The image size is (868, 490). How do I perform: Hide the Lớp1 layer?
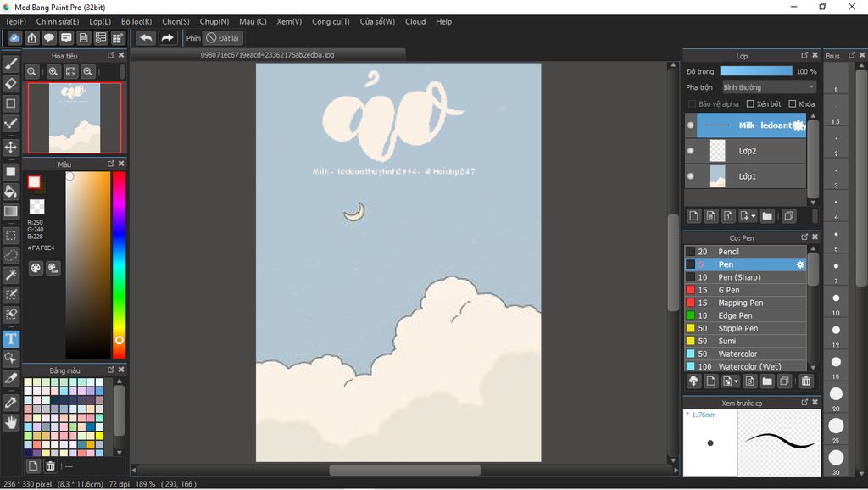point(690,176)
